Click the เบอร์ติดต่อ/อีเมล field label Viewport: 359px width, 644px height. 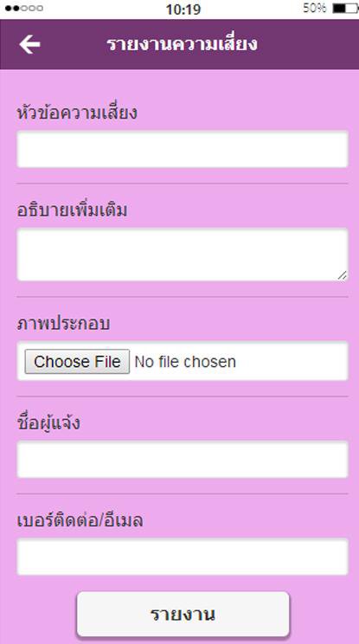(x=80, y=520)
